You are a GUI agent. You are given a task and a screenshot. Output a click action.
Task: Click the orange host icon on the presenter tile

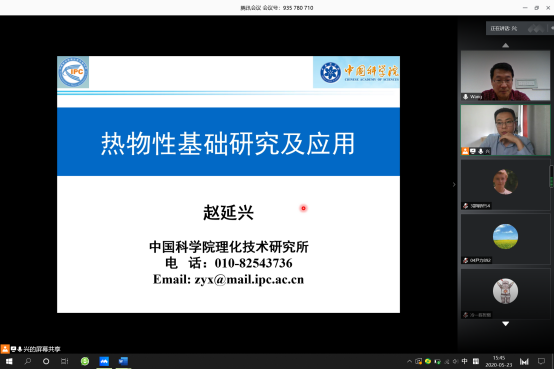(x=465, y=151)
